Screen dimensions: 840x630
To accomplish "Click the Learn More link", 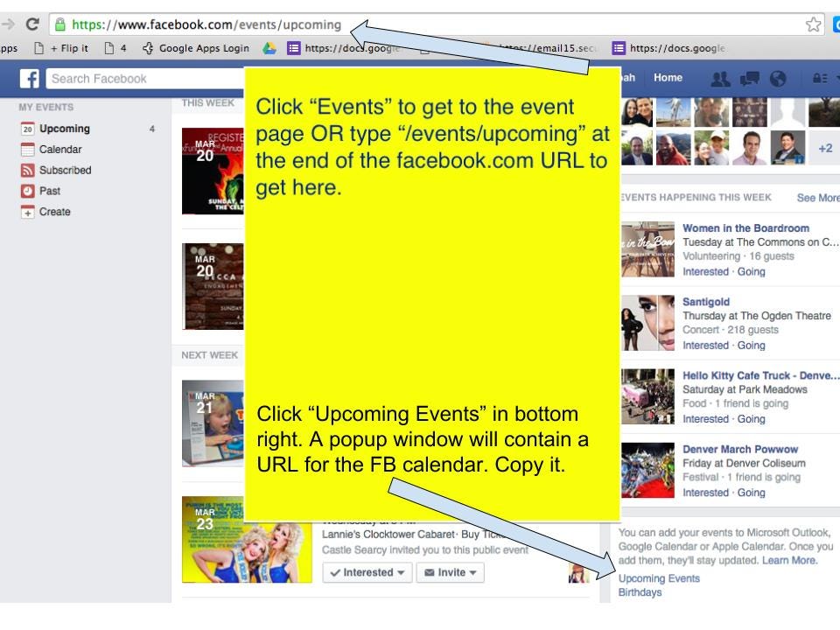I will (789, 560).
